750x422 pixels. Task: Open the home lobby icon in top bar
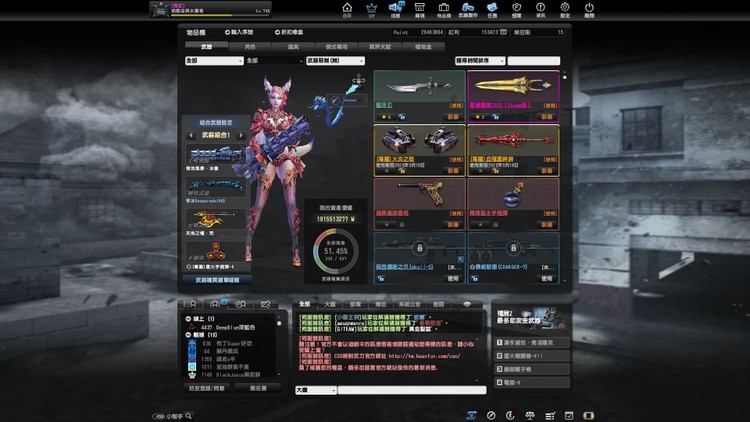tap(347, 9)
